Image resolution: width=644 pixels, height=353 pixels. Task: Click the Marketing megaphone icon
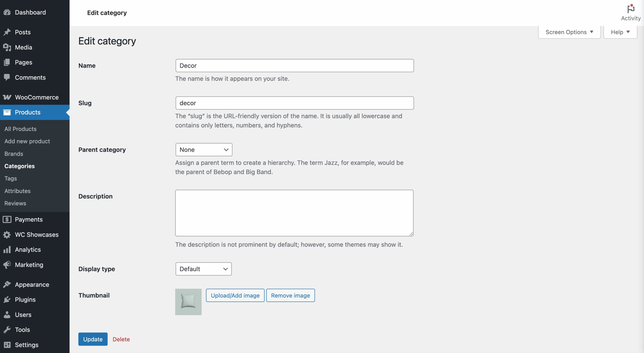point(7,265)
